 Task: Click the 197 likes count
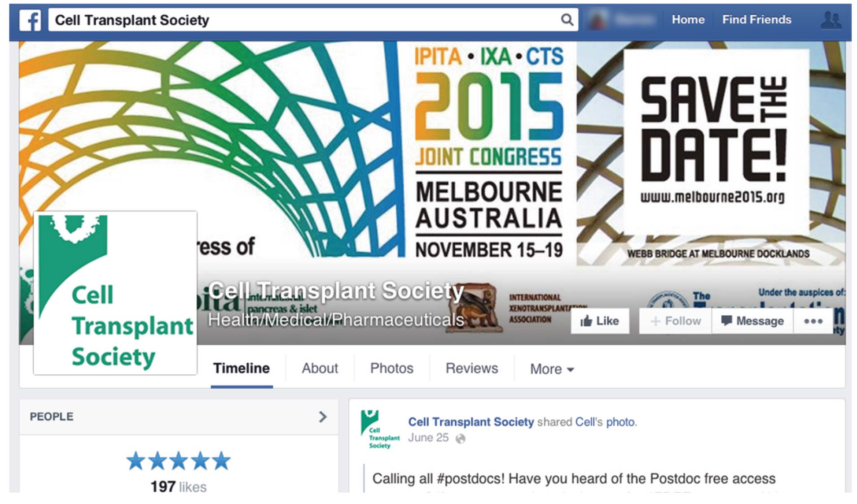coord(179,486)
